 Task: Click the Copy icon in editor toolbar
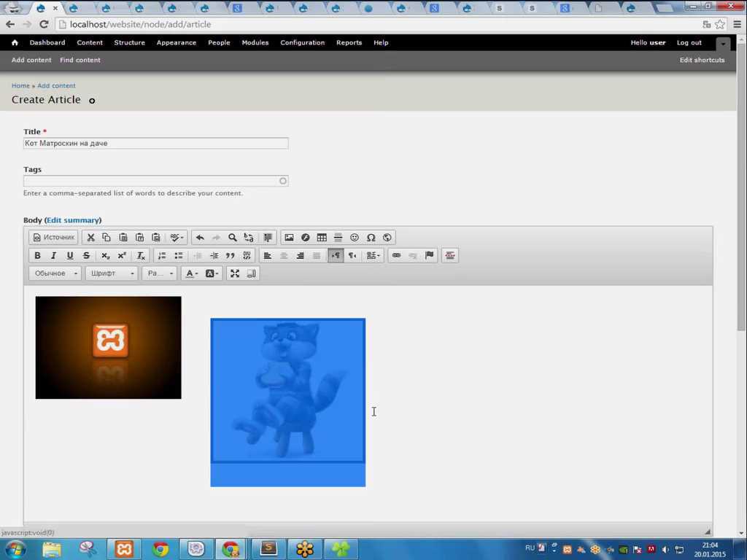tap(107, 237)
